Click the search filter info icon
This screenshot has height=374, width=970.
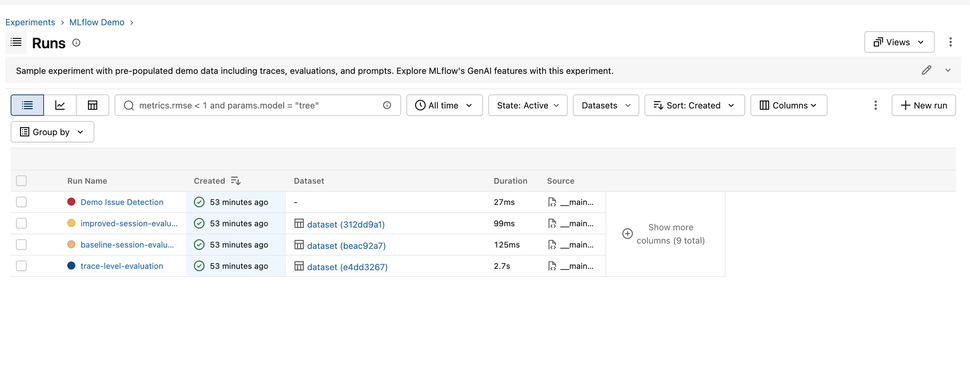tap(387, 105)
